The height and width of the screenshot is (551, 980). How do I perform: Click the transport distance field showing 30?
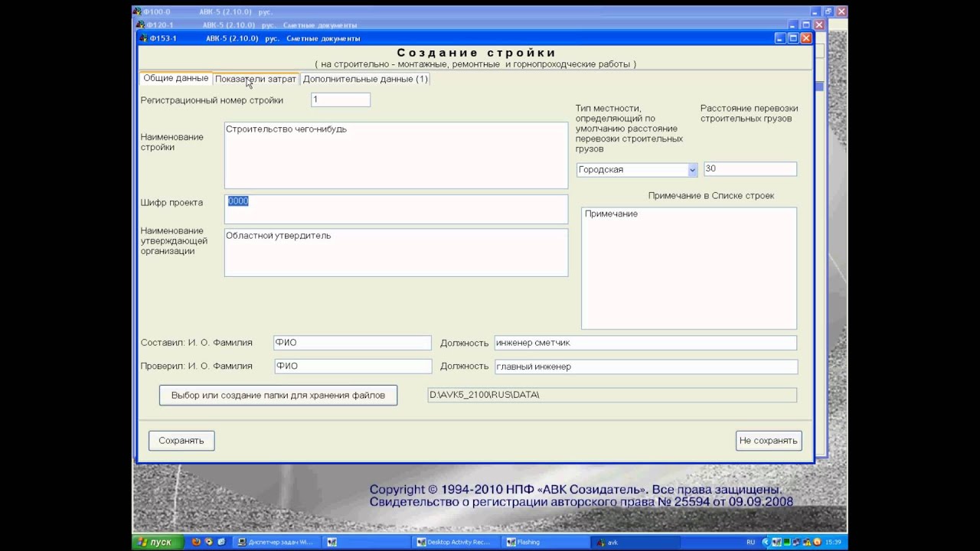(750, 169)
